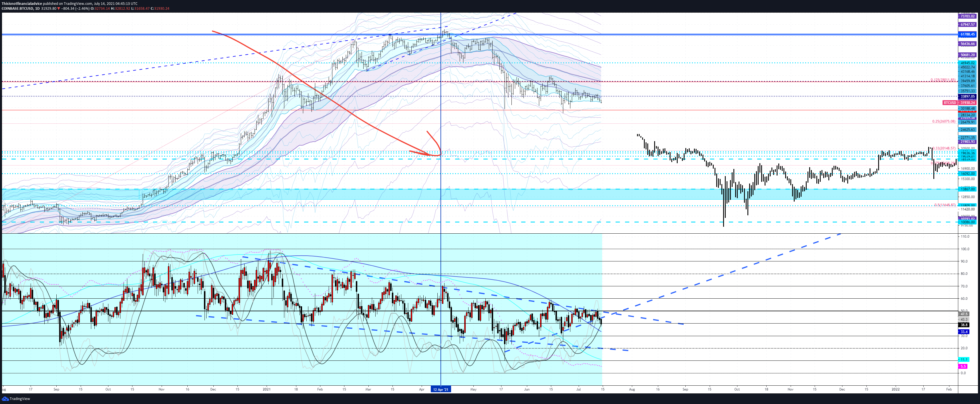
Task: Select the 13867.00 cyan price label
Action: coord(968,189)
